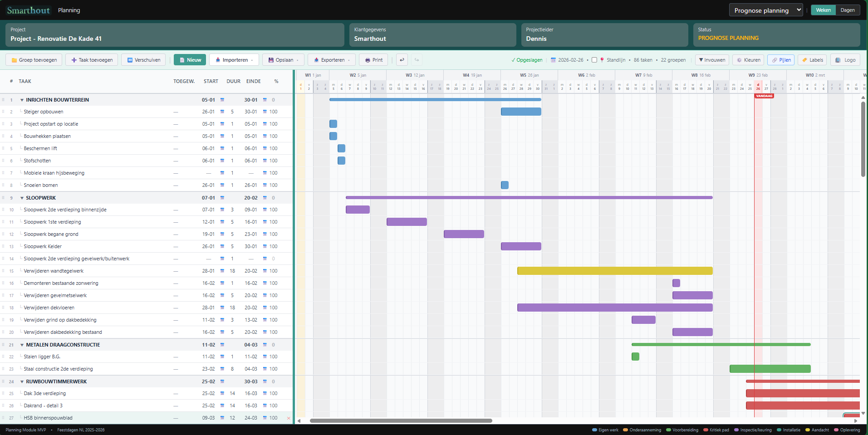The height and width of the screenshot is (435, 868).
Task: Open the calendar icon next to 2026-02-26
Action: [554, 59]
